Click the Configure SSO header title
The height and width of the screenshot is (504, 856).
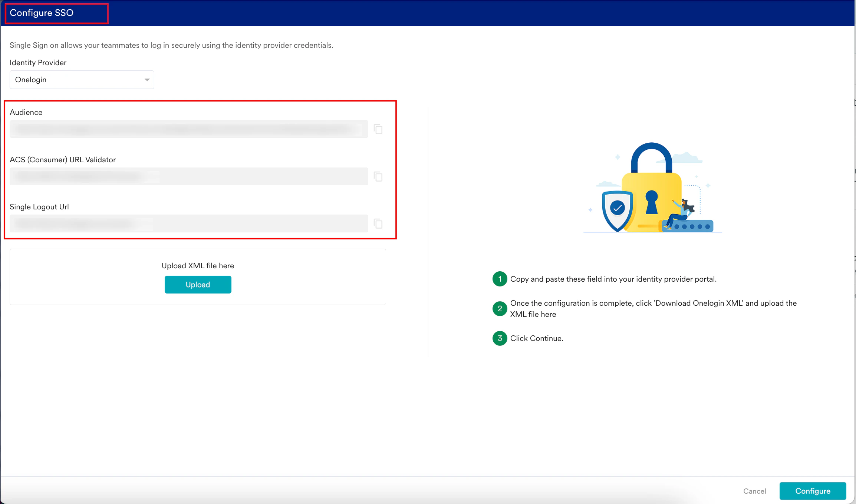[42, 13]
